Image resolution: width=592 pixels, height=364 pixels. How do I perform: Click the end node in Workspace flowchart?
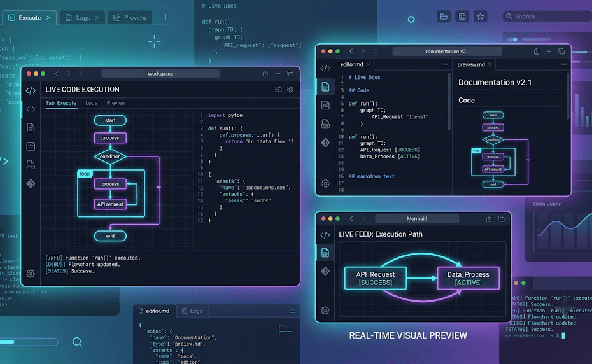click(x=110, y=236)
